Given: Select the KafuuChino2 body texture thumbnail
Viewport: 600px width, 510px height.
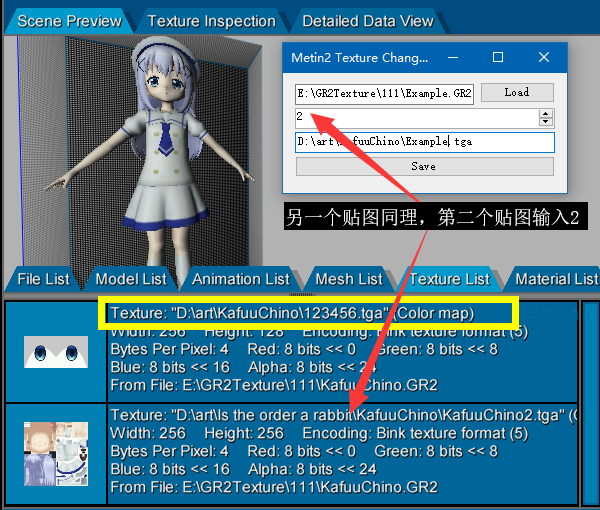Looking at the screenshot, I should [56, 454].
